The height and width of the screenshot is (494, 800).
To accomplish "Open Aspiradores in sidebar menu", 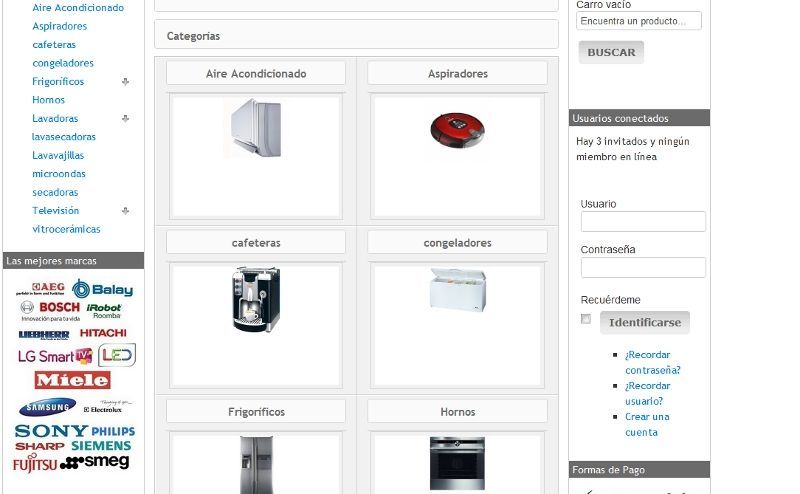I will click(60, 26).
